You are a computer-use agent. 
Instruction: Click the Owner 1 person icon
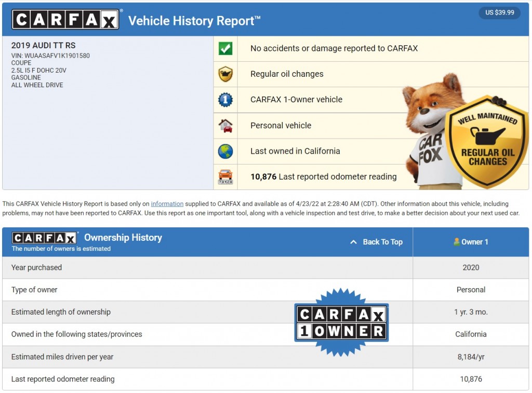pos(457,242)
